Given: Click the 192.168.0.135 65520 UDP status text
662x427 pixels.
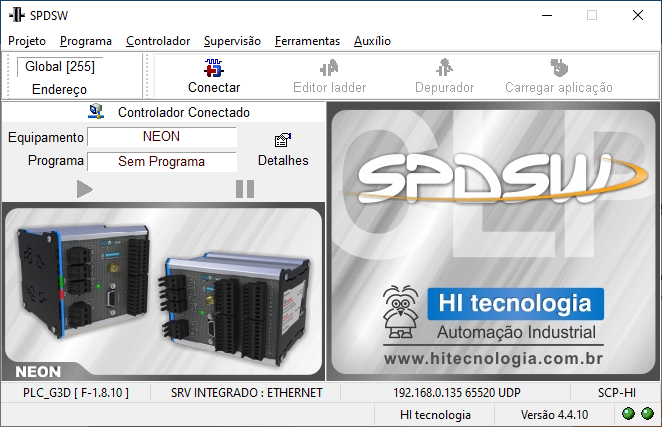Looking at the screenshot, I should tap(457, 393).
